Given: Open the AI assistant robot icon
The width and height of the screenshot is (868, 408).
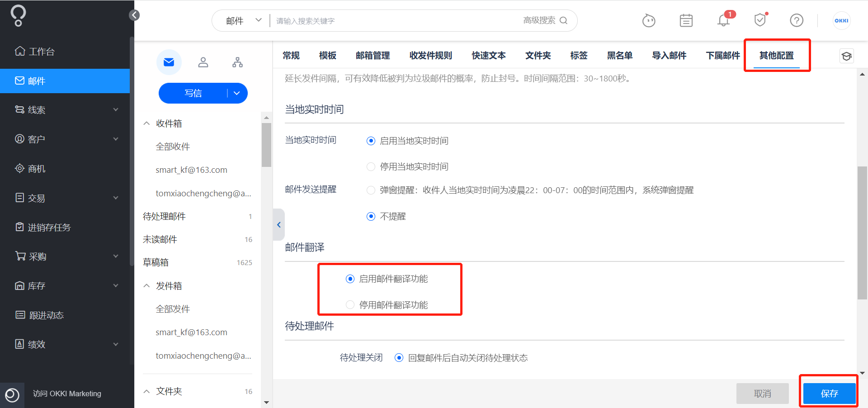Looking at the screenshot, I should point(649,20).
